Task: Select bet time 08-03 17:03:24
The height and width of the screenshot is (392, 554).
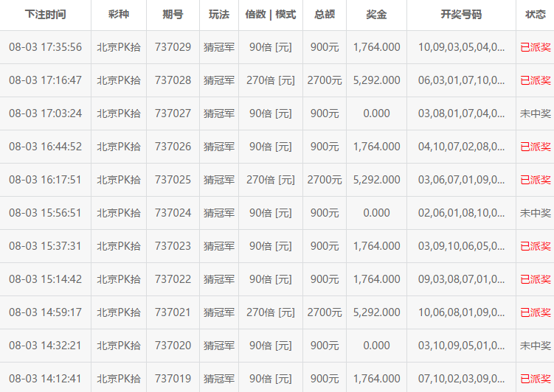Action: click(45, 113)
